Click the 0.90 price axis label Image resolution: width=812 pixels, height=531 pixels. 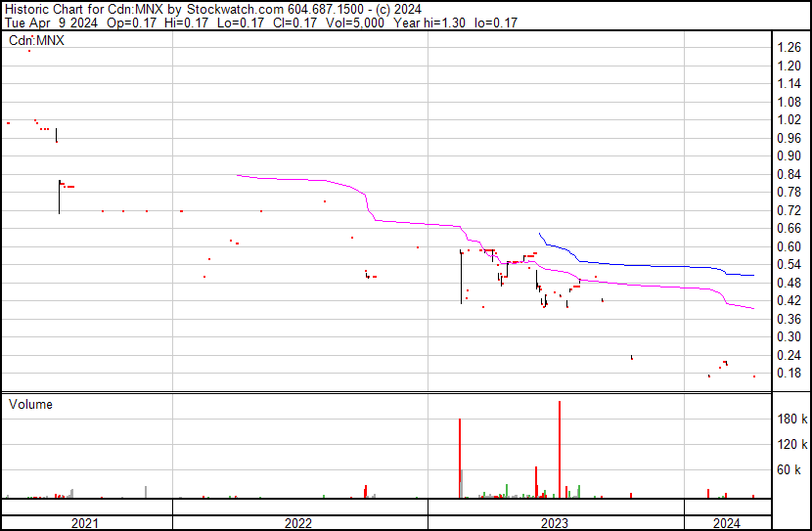(789, 156)
